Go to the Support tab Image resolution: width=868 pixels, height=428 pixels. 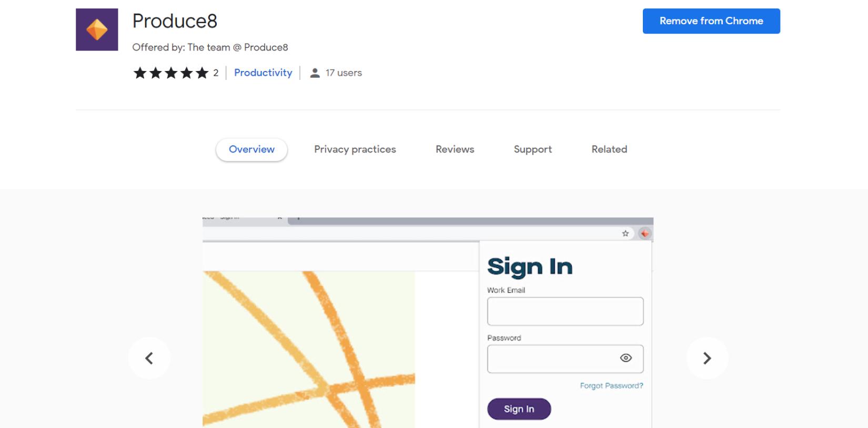[533, 149]
